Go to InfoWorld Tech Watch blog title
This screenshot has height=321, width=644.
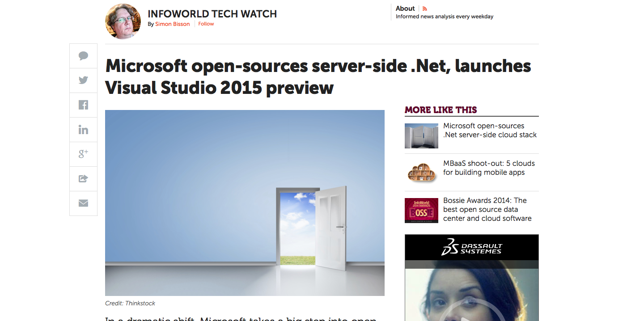coord(212,14)
